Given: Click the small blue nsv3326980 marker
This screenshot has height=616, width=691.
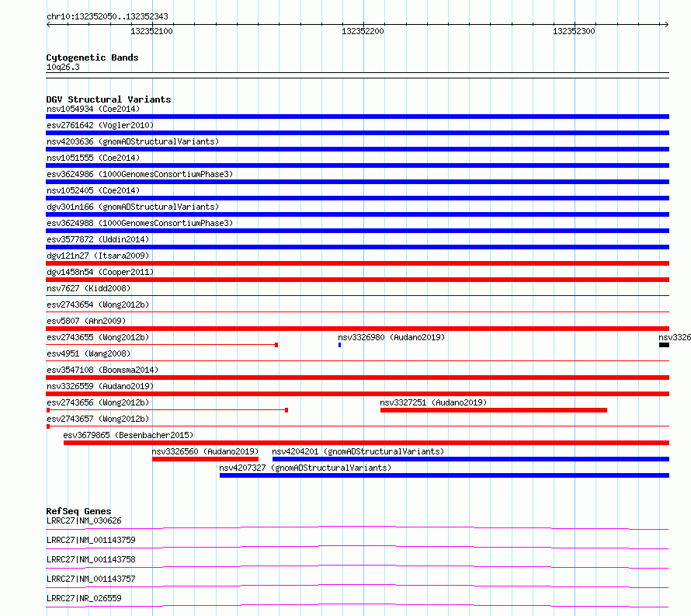Looking at the screenshot, I should coord(340,345).
